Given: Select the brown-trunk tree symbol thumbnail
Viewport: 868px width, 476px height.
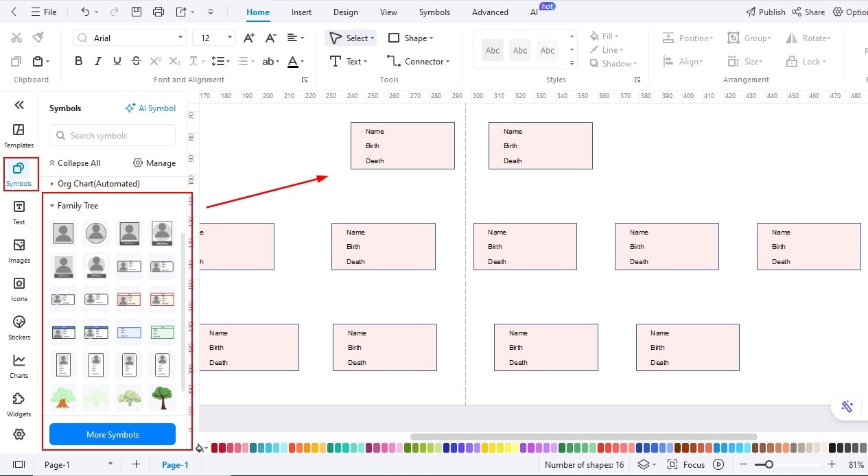Looking at the screenshot, I should tap(162, 398).
